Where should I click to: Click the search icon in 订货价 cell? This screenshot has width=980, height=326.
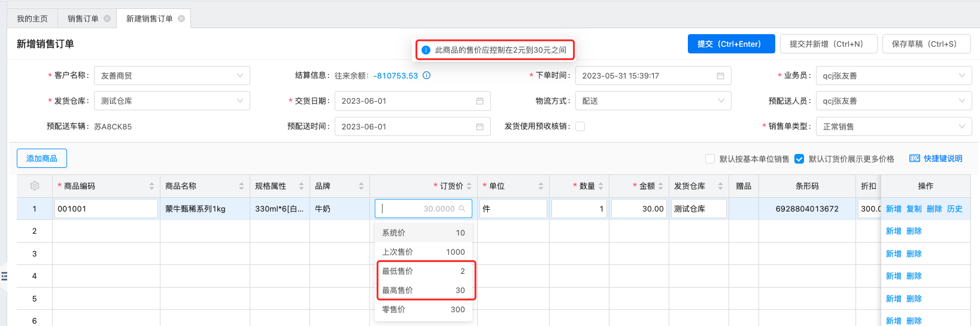click(x=462, y=209)
